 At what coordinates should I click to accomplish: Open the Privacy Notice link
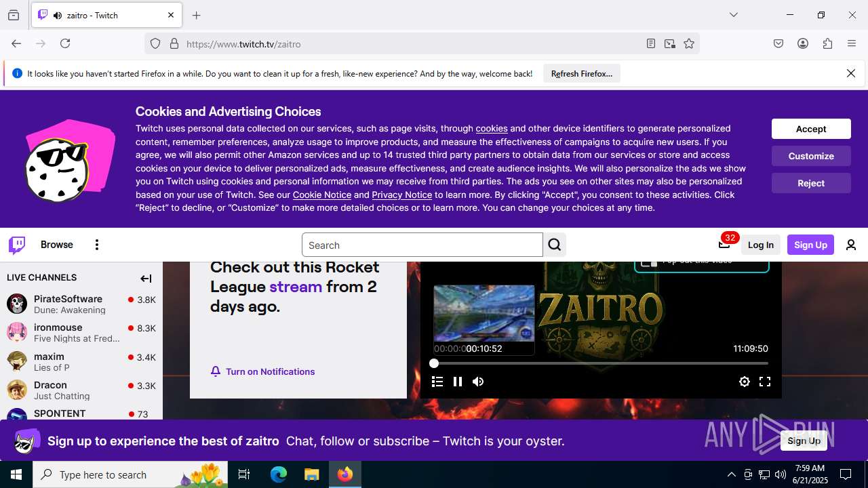(x=401, y=195)
